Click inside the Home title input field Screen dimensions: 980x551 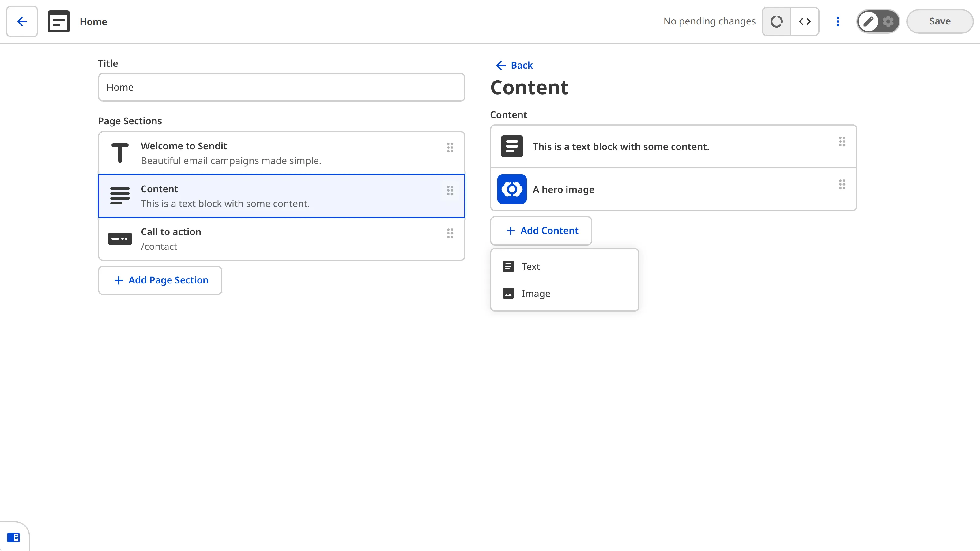click(x=281, y=87)
